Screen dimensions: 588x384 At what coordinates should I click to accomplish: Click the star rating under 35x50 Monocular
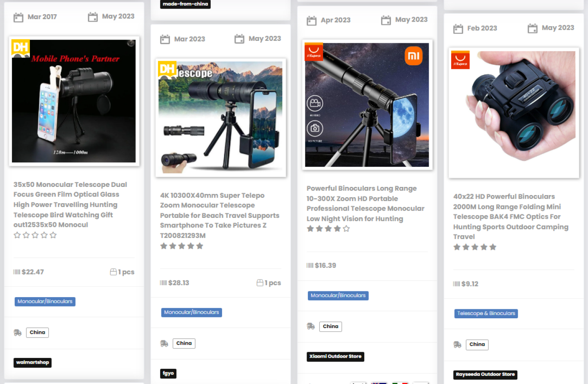(x=35, y=235)
